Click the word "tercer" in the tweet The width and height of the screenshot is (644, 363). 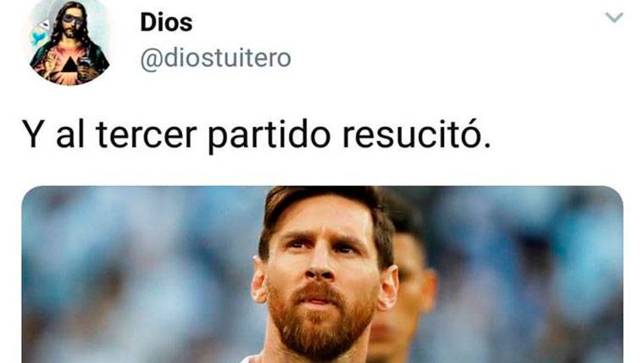147,135
